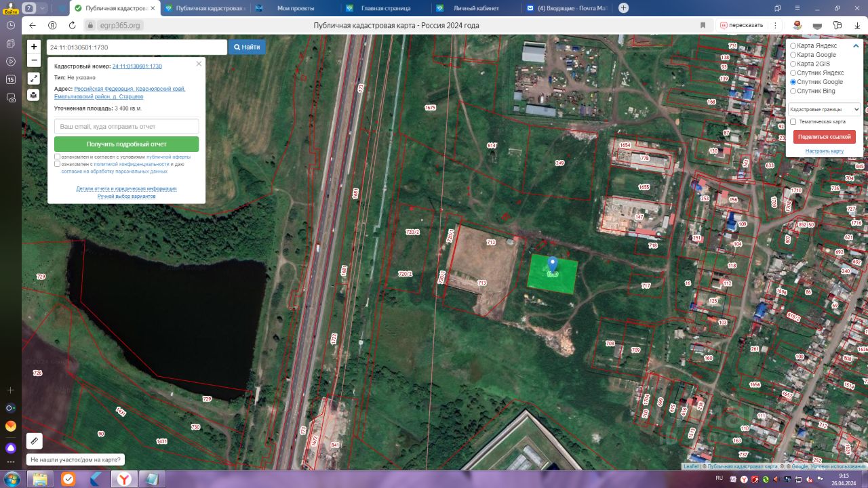Open Alice assistant in sidebar
The image size is (868, 488).
tap(10, 448)
